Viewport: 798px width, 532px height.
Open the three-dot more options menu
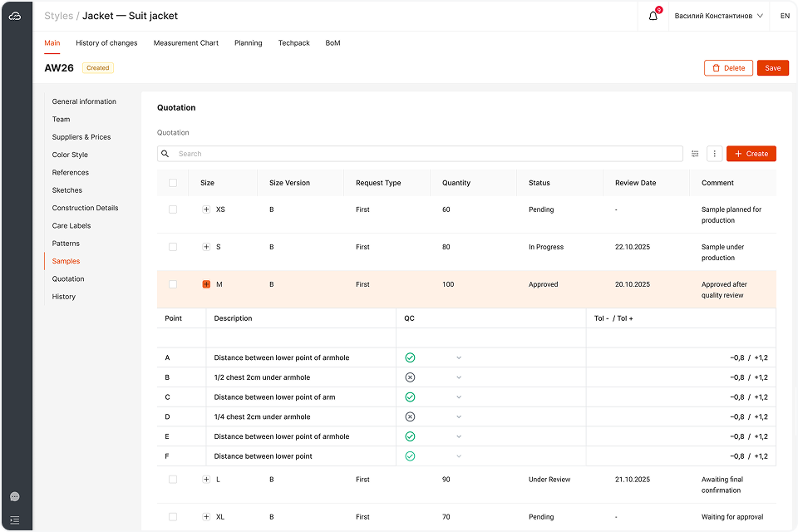click(x=714, y=154)
